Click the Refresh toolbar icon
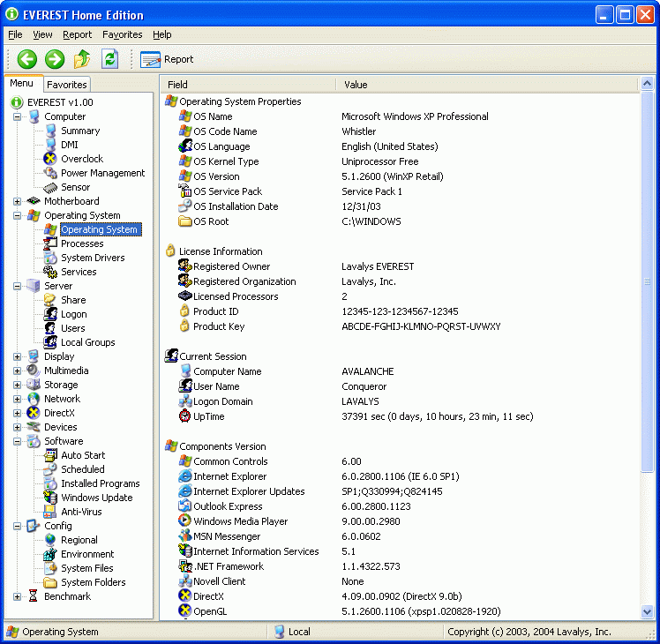The image size is (660, 644). (109, 59)
